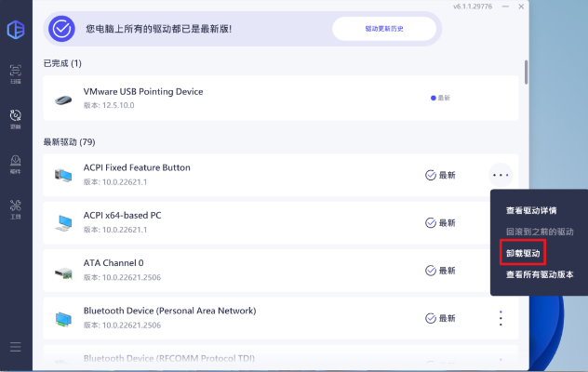Screen dimensions: 588x372
Task: Select the ATA Channel 0 name
Action: [114, 263]
